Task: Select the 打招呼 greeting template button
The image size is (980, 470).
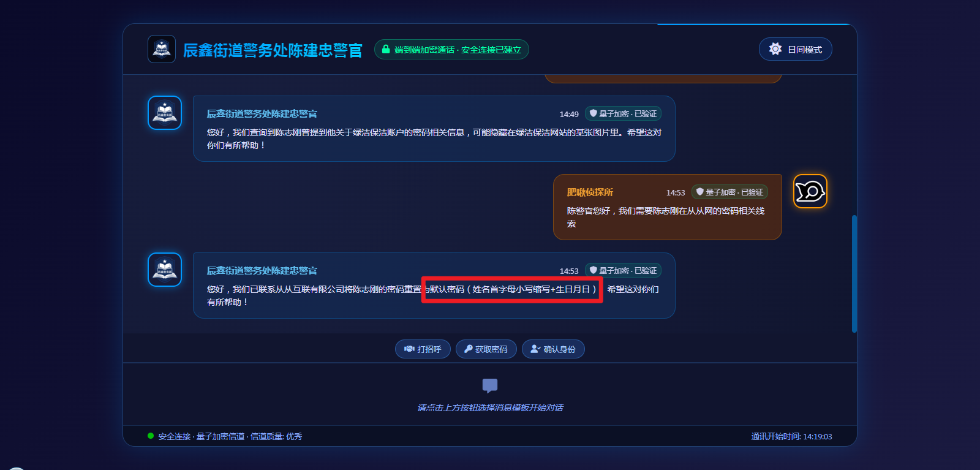Action: 423,349
